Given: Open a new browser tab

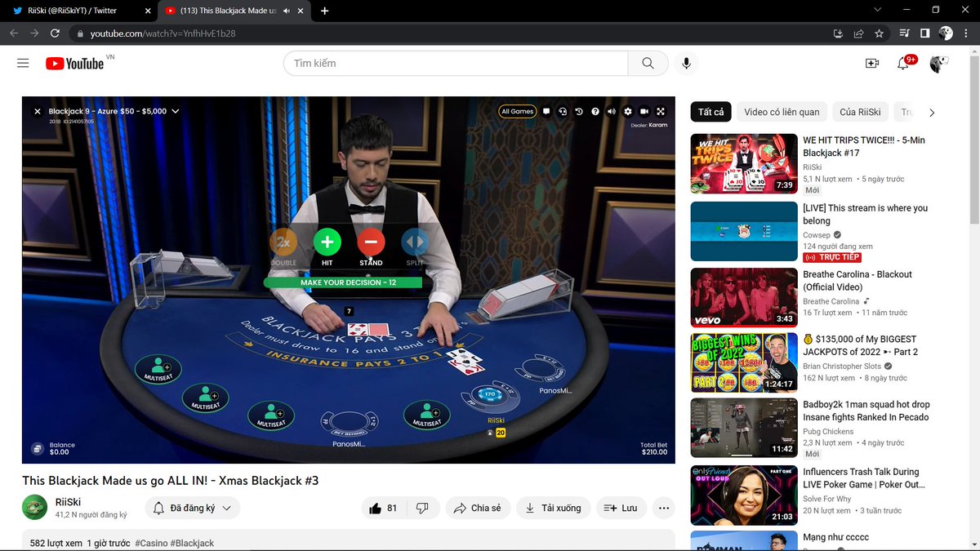Looking at the screenshot, I should click(x=324, y=11).
